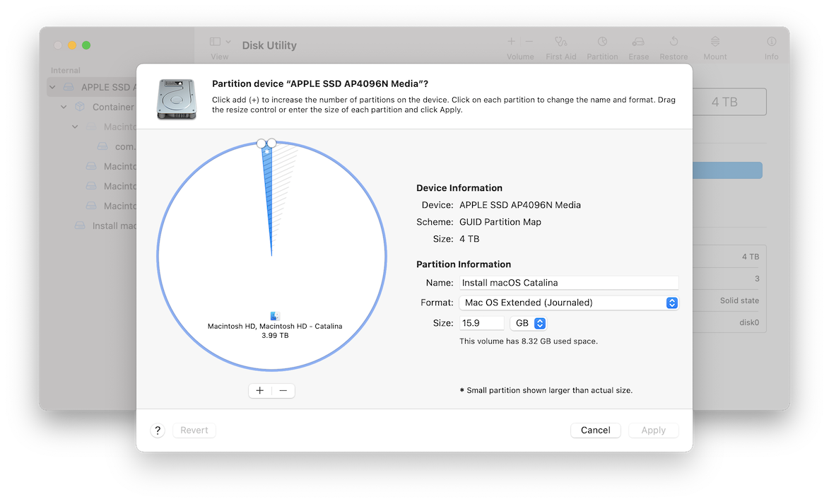Select the Container item in sidebar
Image resolution: width=829 pixels, height=504 pixels.
[113, 107]
